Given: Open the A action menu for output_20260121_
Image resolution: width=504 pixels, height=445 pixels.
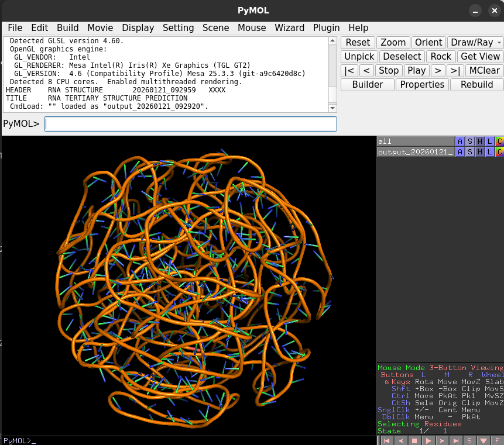Looking at the screenshot, I should [x=460, y=151].
